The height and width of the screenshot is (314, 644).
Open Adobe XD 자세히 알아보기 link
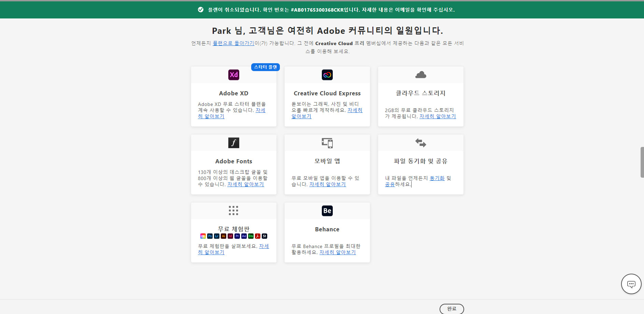[211, 116]
